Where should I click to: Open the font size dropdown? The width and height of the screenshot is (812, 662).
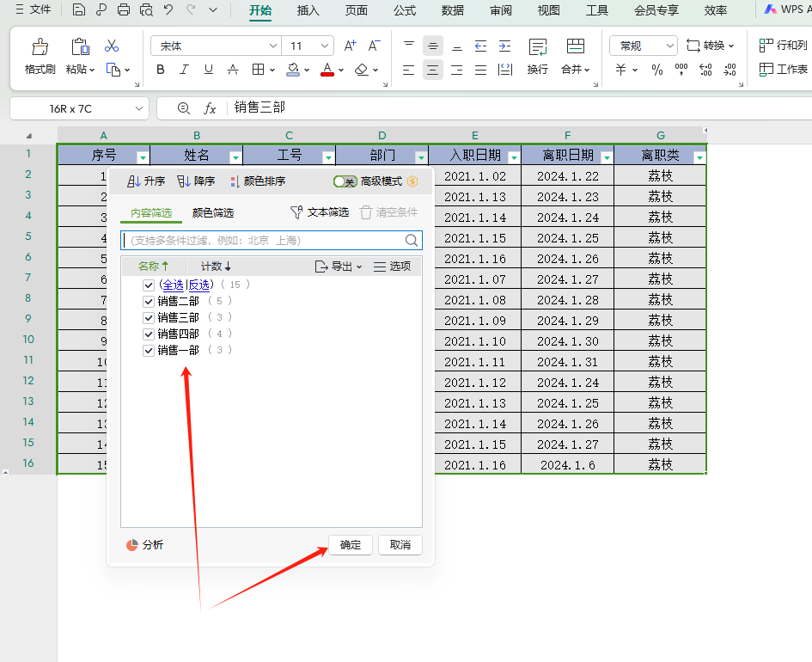pos(324,44)
